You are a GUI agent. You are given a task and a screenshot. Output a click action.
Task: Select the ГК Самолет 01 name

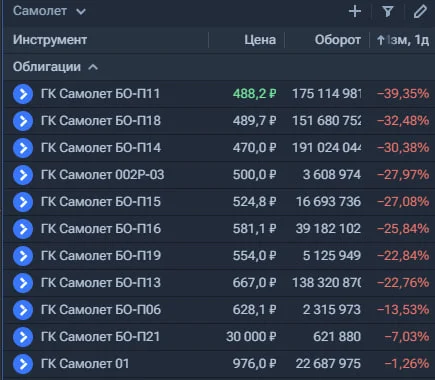(85, 364)
